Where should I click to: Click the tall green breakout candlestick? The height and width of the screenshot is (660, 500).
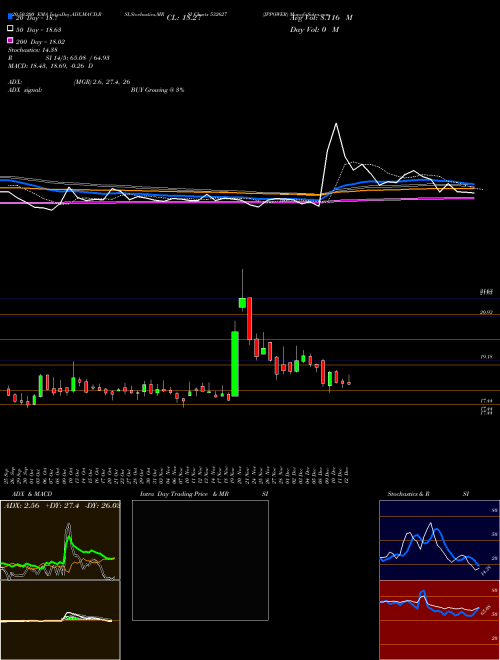(x=235, y=364)
